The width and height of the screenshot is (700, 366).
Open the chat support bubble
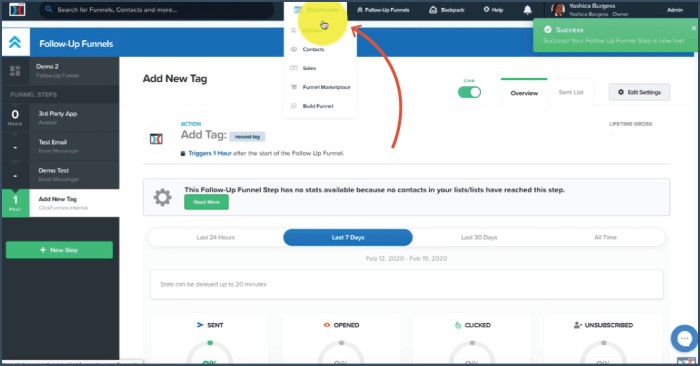(684, 338)
